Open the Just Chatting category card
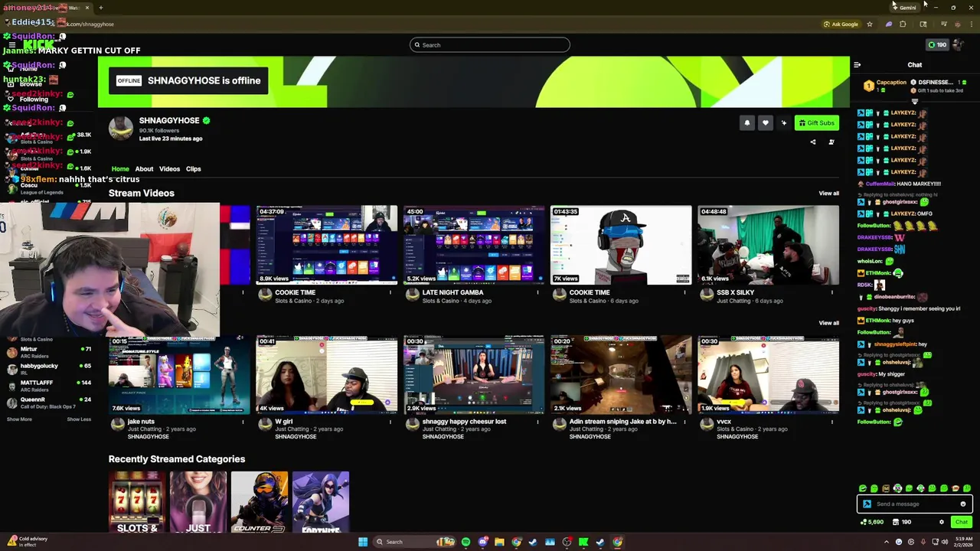The width and height of the screenshot is (980, 551). [x=198, y=502]
